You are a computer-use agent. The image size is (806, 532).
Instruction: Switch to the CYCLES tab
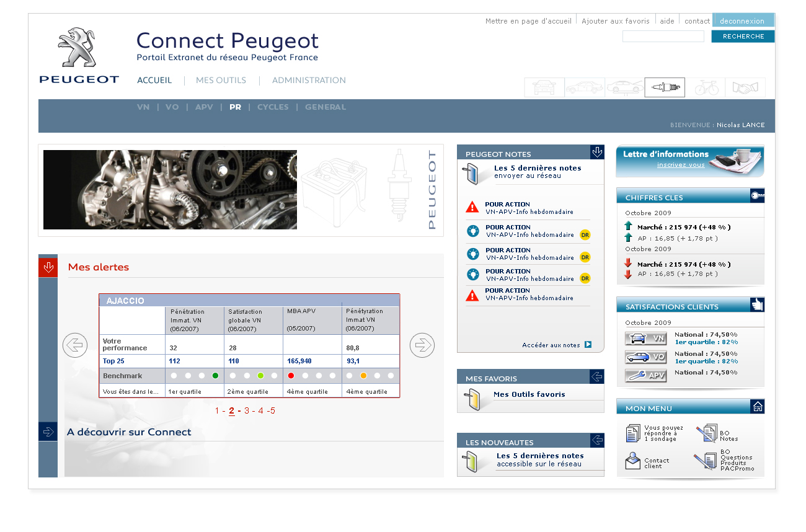point(273,107)
